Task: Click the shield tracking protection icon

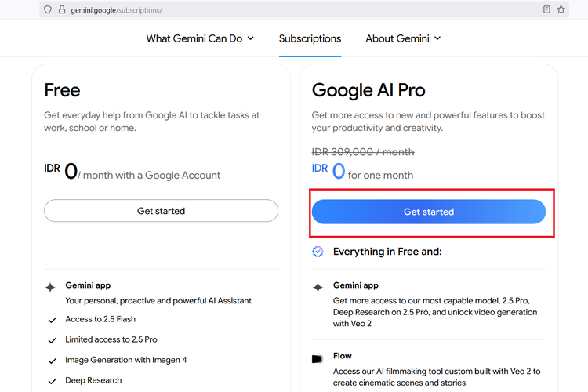Action: click(48, 9)
